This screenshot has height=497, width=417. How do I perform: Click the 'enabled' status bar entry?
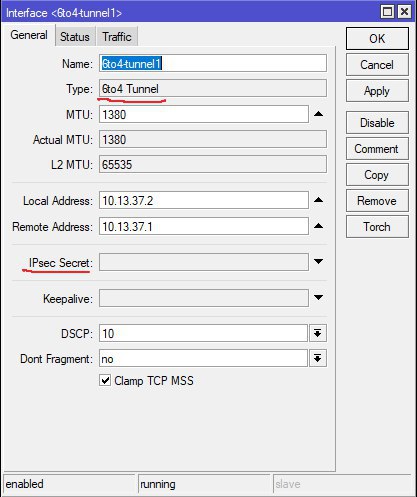click(x=69, y=484)
